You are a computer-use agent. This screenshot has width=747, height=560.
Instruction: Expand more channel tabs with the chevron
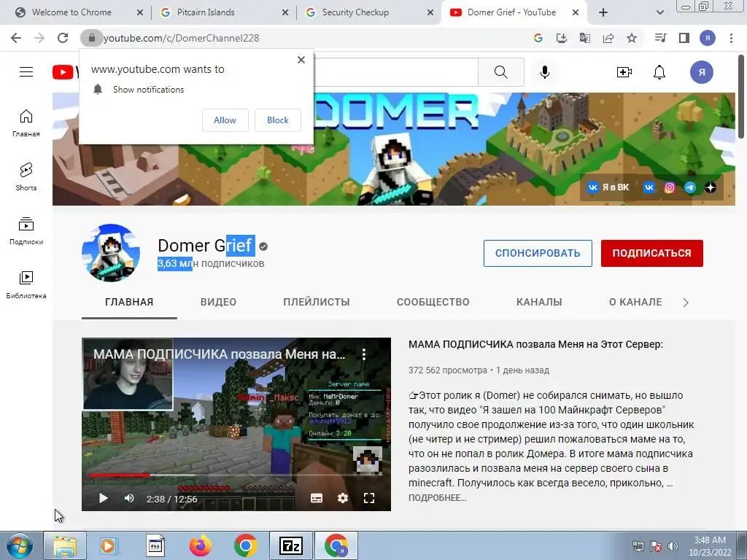(686, 303)
